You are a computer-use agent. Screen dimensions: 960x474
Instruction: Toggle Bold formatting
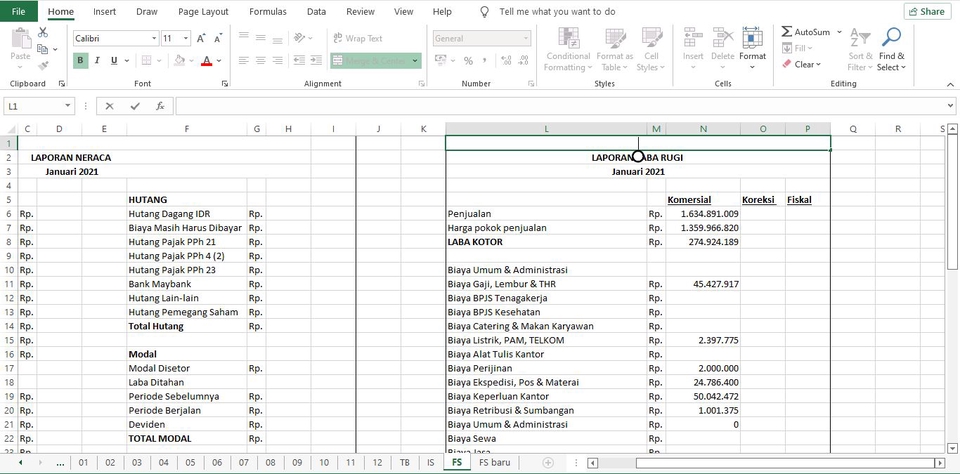point(80,60)
